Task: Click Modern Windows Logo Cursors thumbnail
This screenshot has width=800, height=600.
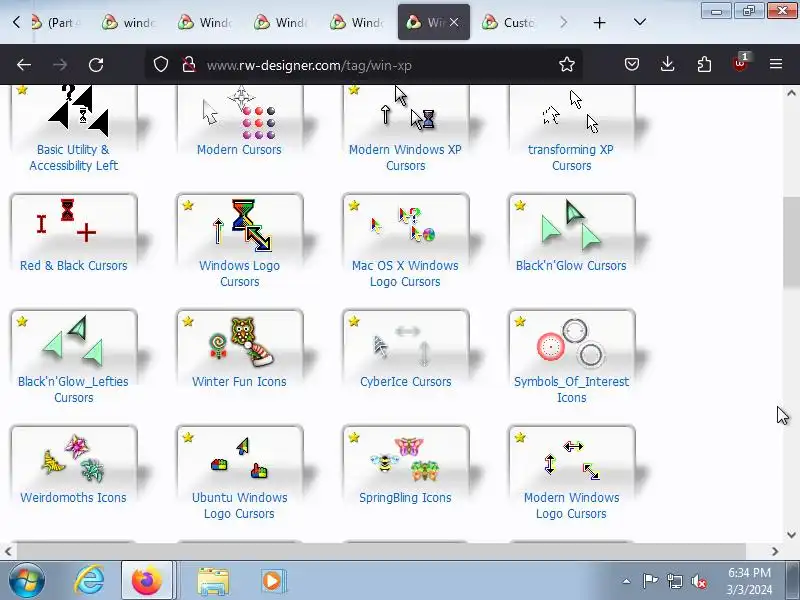Action: click(x=571, y=457)
